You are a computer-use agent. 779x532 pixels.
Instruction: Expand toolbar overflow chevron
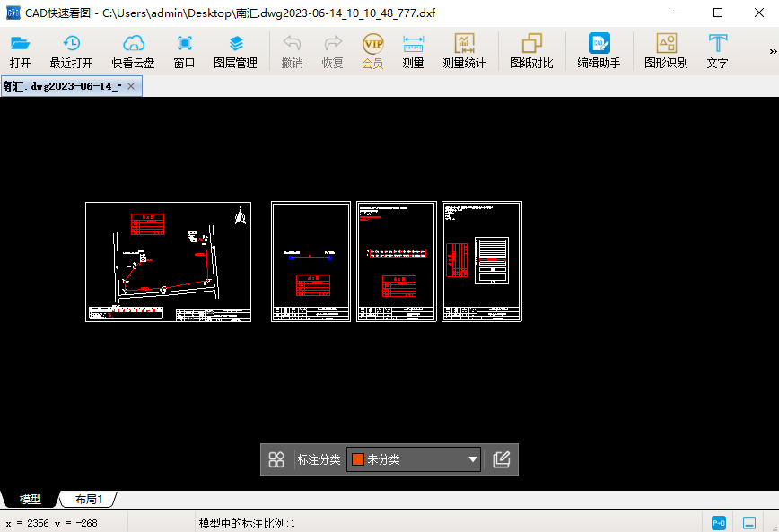(773, 51)
